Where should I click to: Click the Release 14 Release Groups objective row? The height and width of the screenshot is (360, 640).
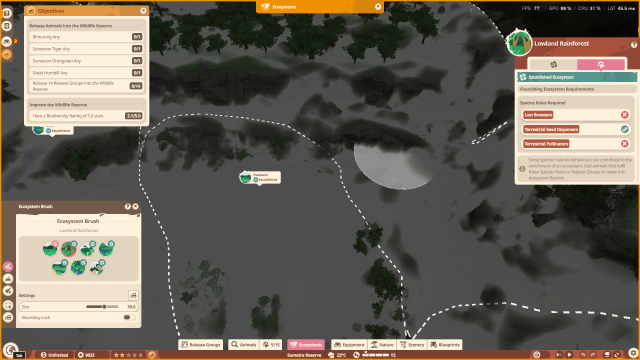pos(86,86)
